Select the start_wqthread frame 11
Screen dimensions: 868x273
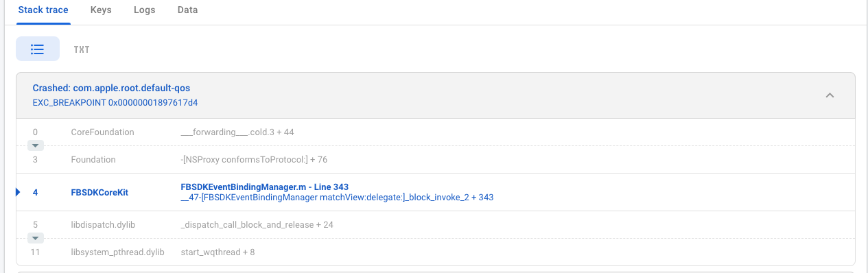(x=436, y=252)
